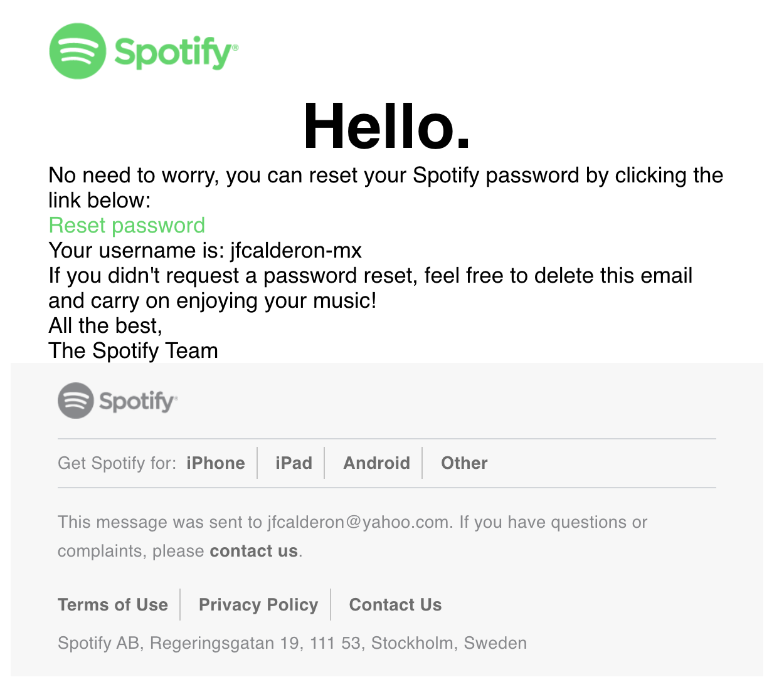Open the Other platforms link
This screenshot has height=692, width=784.
(464, 463)
